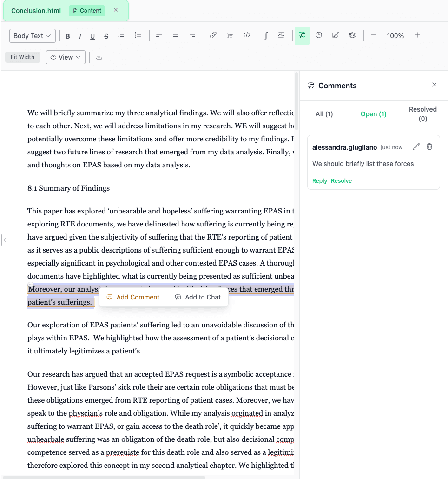The width and height of the screenshot is (448, 479).
Task: Zoom in with the plus icon
Action: click(x=418, y=35)
